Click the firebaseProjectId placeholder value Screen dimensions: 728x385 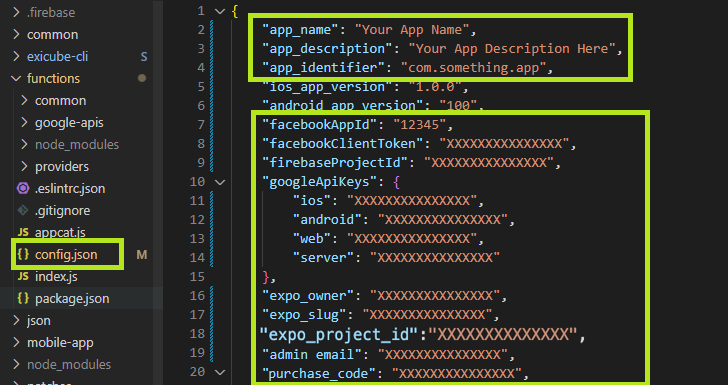point(489,163)
